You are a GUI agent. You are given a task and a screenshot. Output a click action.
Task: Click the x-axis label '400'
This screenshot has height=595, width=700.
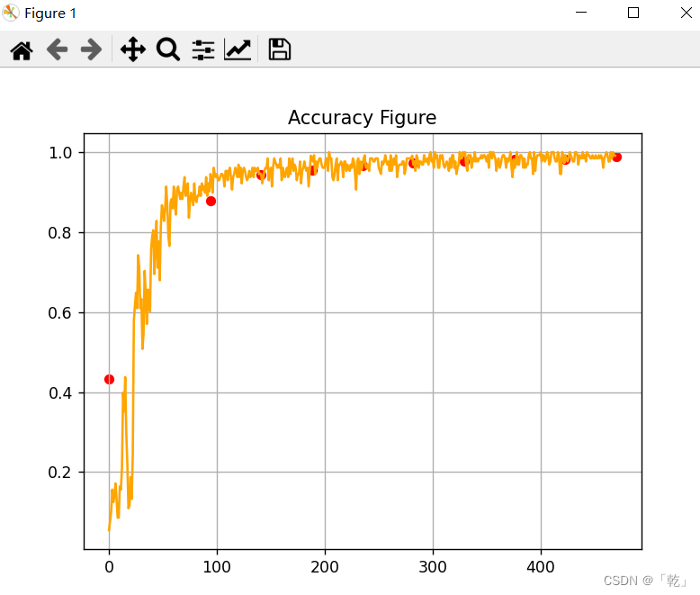541,567
